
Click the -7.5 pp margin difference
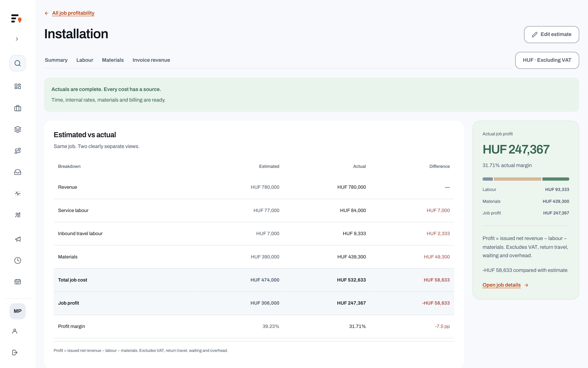(x=442, y=326)
